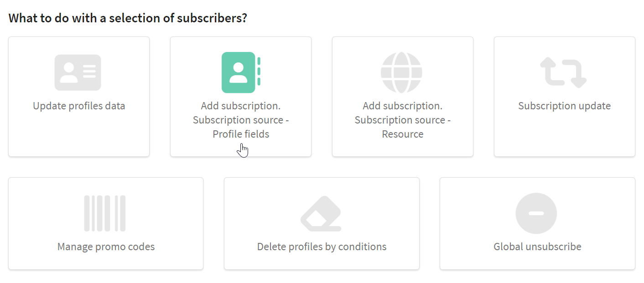This screenshot has width=644, height=283.
Task: Select Delete profiles by conditions text
Action: [x=322, y=247]
